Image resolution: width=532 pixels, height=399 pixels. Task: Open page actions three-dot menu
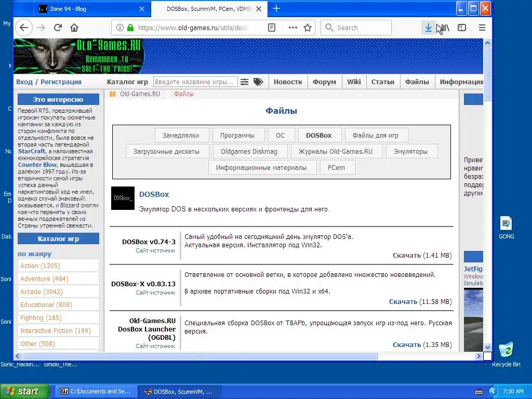(293, 28)
